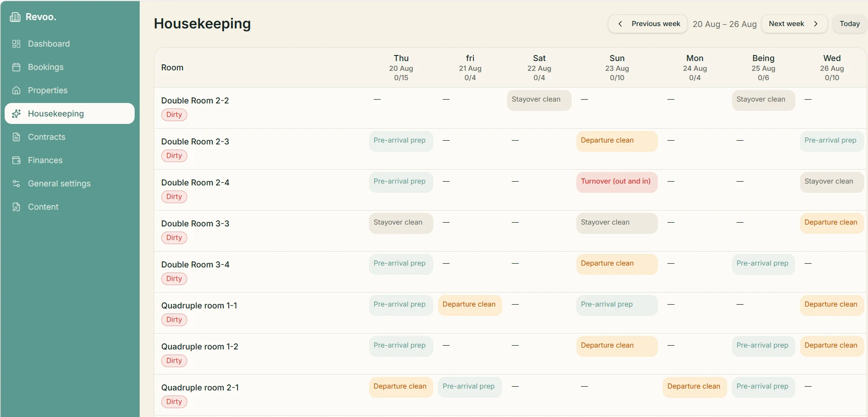868x417 pixels.
Task: Open the Finances section
Action: pyautogui.click(x=70, y=160)
